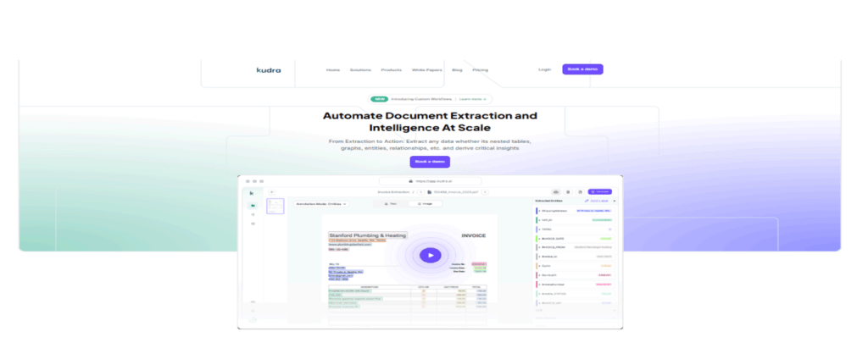Open the Home menu item
Viewport: 868px width, 348px height.
coord(333,69)
